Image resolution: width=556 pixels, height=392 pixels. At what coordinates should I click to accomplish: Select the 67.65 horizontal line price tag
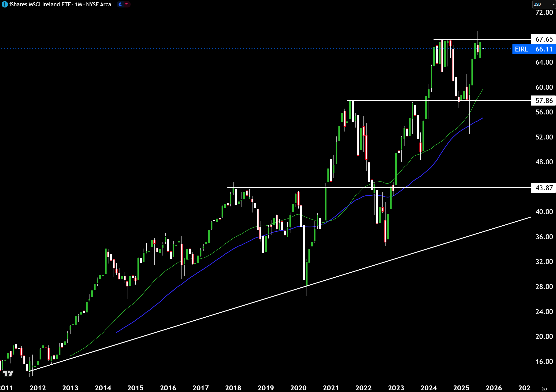click(544, 39)
